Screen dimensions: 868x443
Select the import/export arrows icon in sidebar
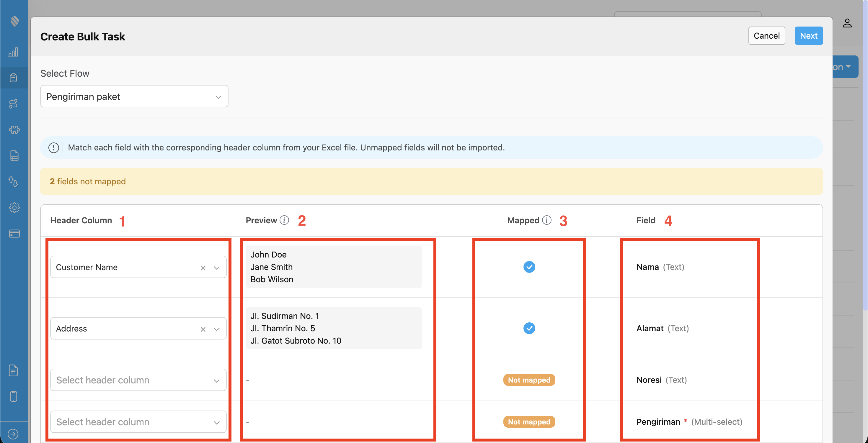click(14, 182)
